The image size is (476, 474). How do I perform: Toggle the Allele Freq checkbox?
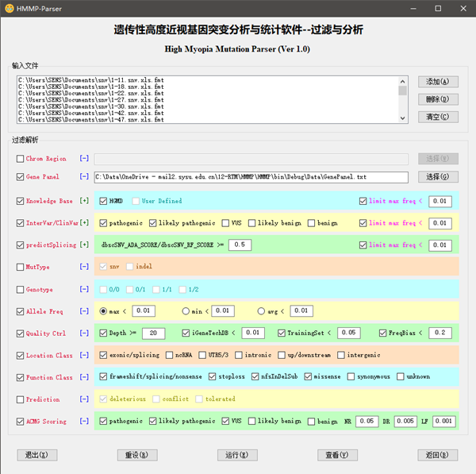click(x=20, y=311)
